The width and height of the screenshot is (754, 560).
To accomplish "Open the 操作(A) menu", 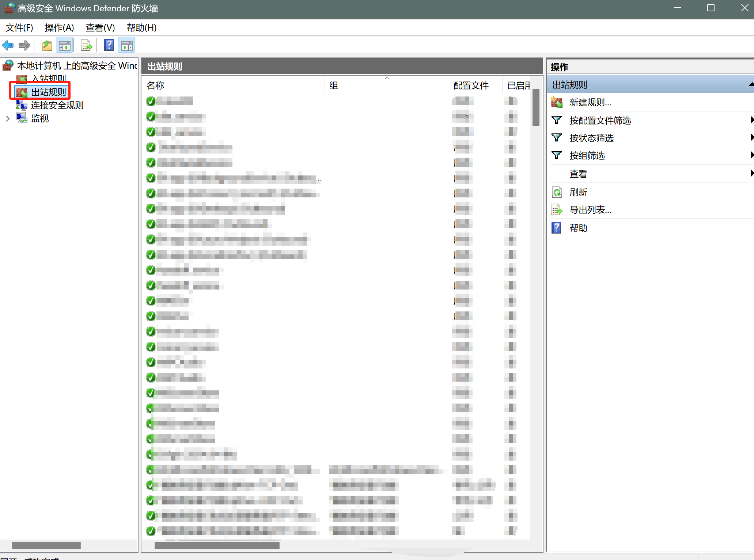I will click(59, 28).
